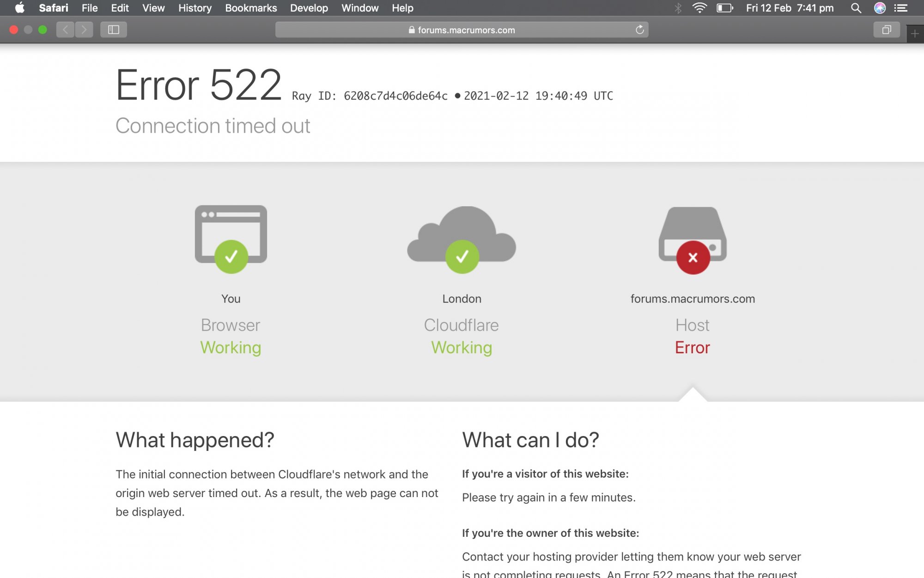Open Spotlight search

coord(856,8)
